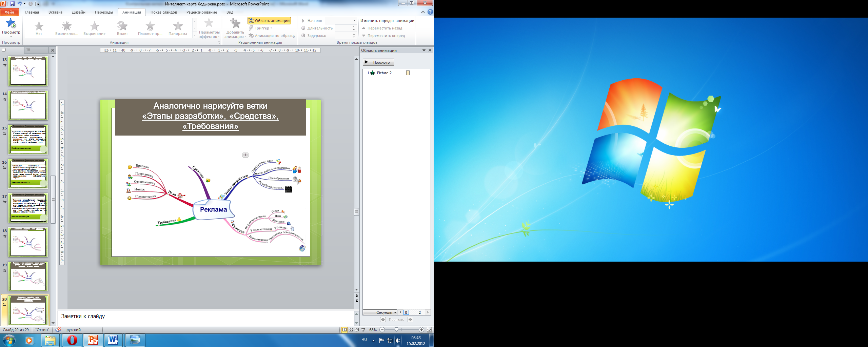Select the Нет animation effect
This screenshot has height=347, width=868.
pos(39,28)
